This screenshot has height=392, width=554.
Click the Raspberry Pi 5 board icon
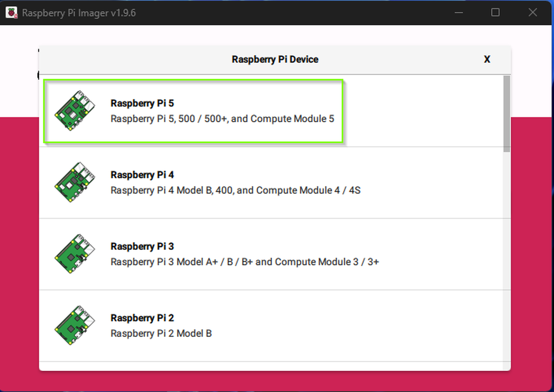tap(74, 110)
